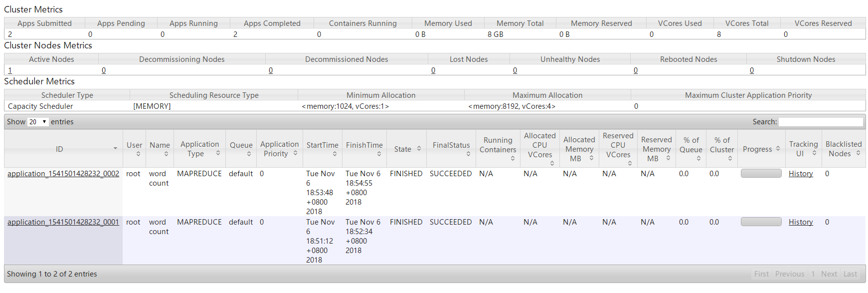Click the Active Nodes count link

point(10,70)
